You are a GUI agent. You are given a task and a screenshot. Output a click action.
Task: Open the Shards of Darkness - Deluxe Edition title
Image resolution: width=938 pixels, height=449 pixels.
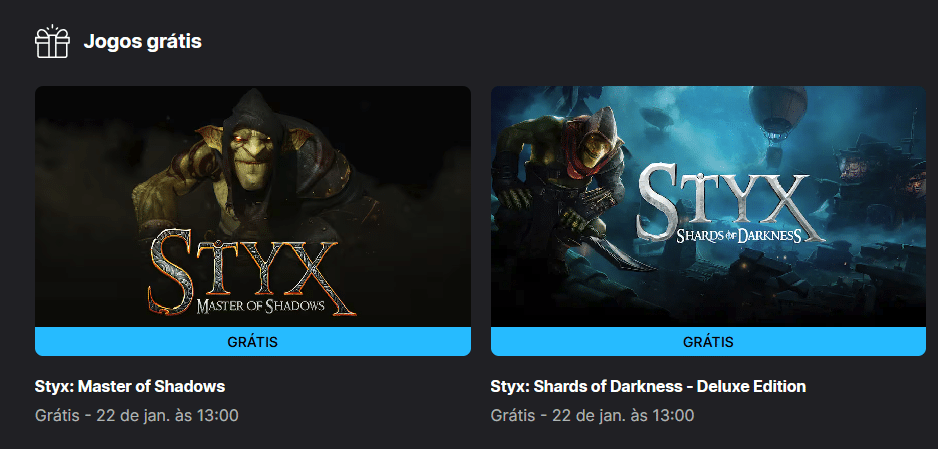click(x=648, y=386)
